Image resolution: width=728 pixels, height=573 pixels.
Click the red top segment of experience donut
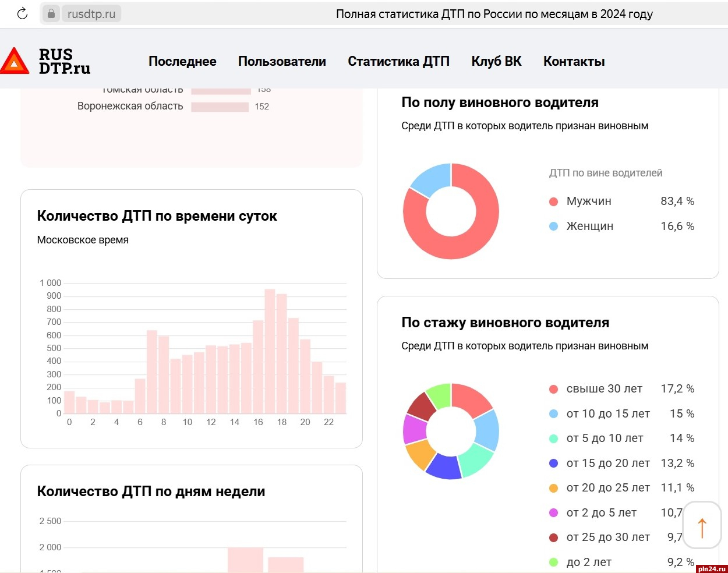click(x=471, y=398)
